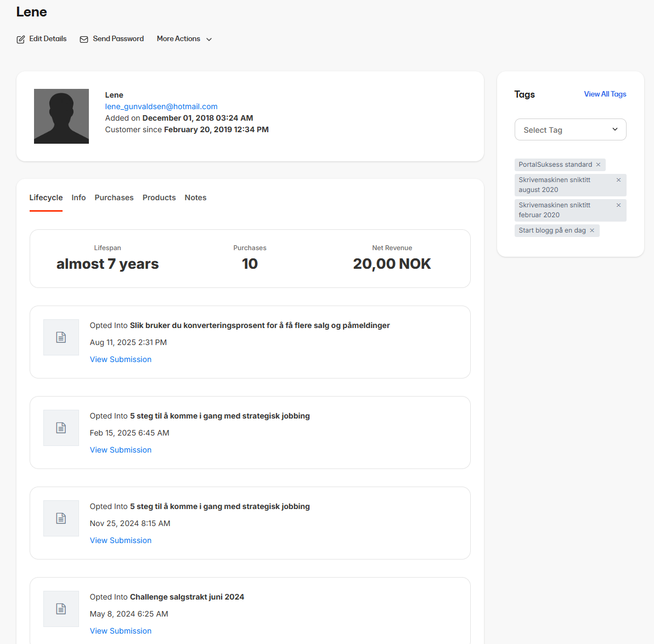Click the Purchases count '10'
Screen dimensions: 654x644
pos(250,264)
